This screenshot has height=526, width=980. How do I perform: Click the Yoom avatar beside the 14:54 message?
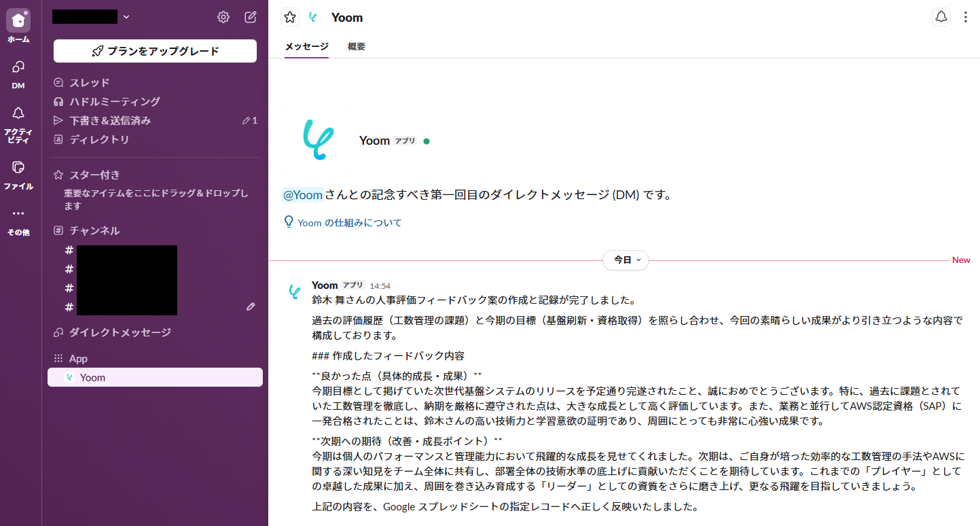tap(294, 292)
